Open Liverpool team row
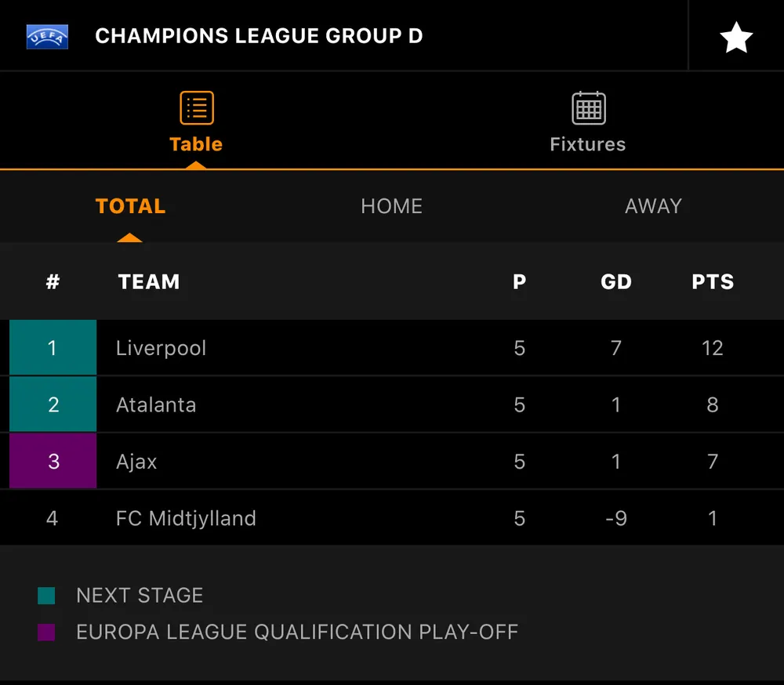Screen dimensions: 784x685 click(161, 348)
